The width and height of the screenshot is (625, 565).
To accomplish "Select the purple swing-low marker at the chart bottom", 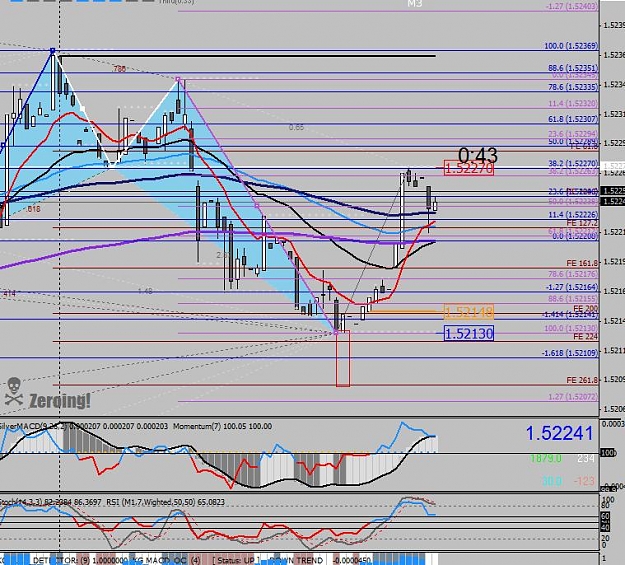I will click(336, 333).
